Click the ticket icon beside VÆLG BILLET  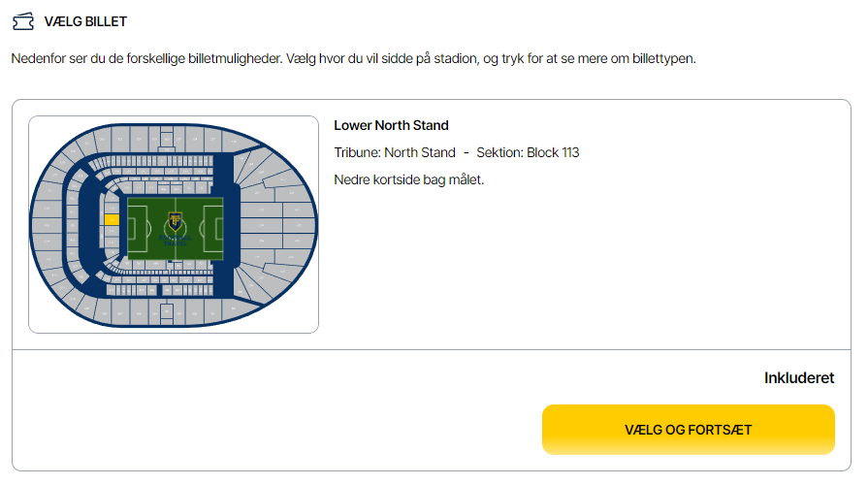pyautogui.click(x=23, y=21)
